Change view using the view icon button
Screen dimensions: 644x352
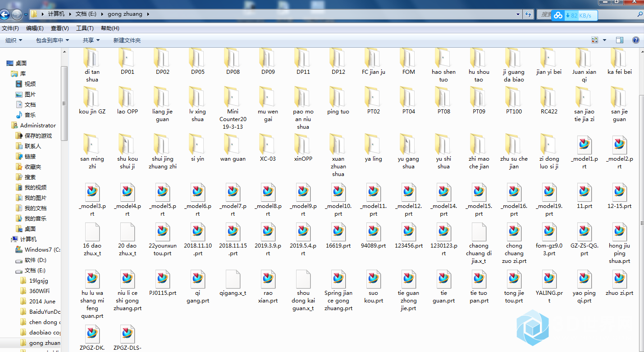coord(594,40)
